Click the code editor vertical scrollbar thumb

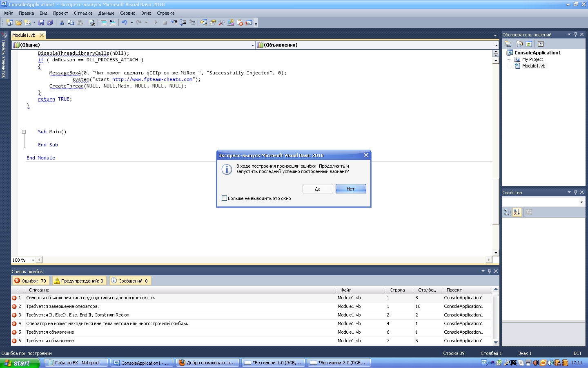point(496,202)
